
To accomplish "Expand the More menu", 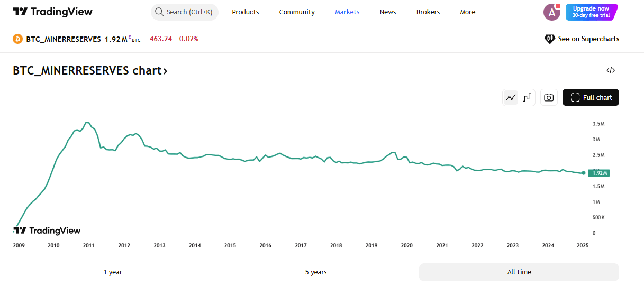I will pos(467,12).
